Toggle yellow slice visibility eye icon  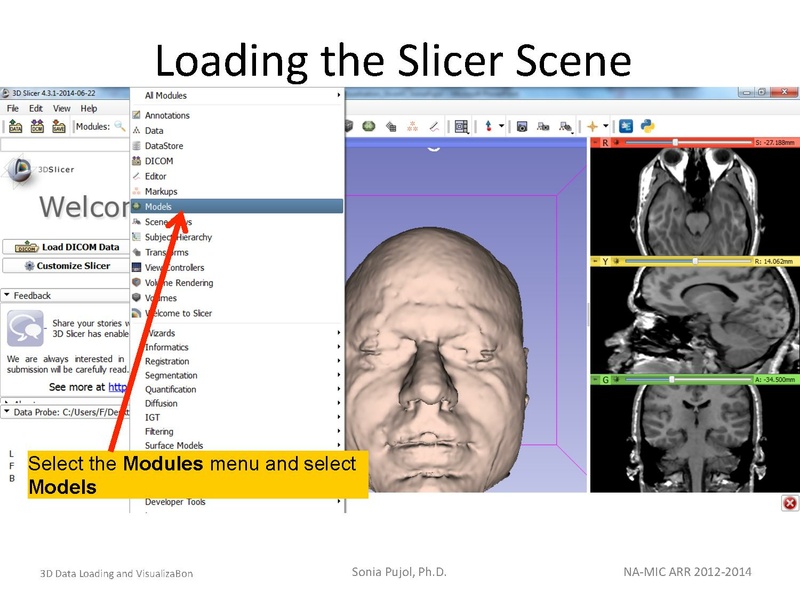pos(616,261)
